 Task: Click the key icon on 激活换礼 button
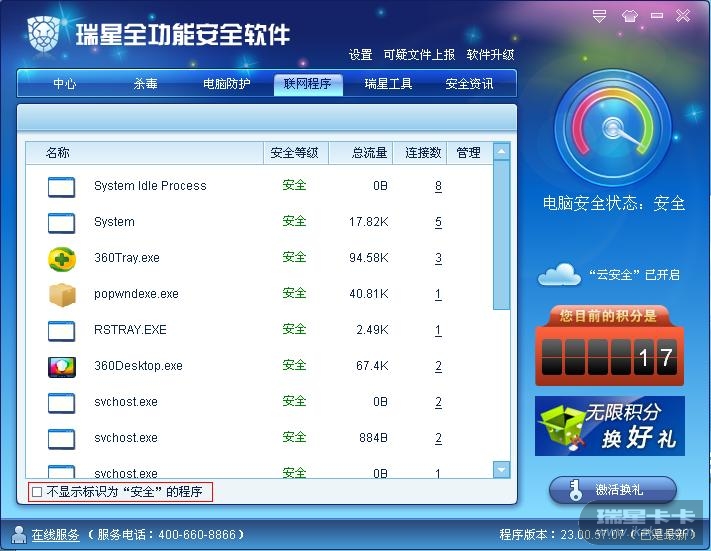click(x=575, y=490)
